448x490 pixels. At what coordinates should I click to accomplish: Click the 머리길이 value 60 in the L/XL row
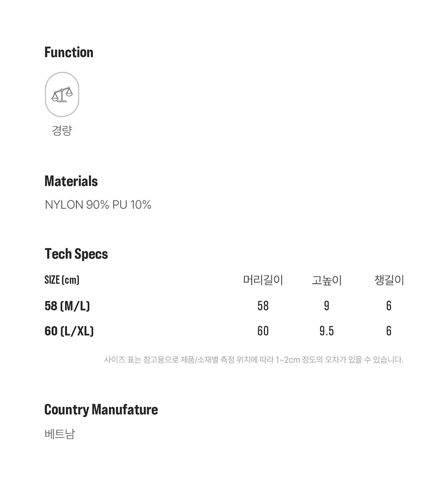pos(263,331)
